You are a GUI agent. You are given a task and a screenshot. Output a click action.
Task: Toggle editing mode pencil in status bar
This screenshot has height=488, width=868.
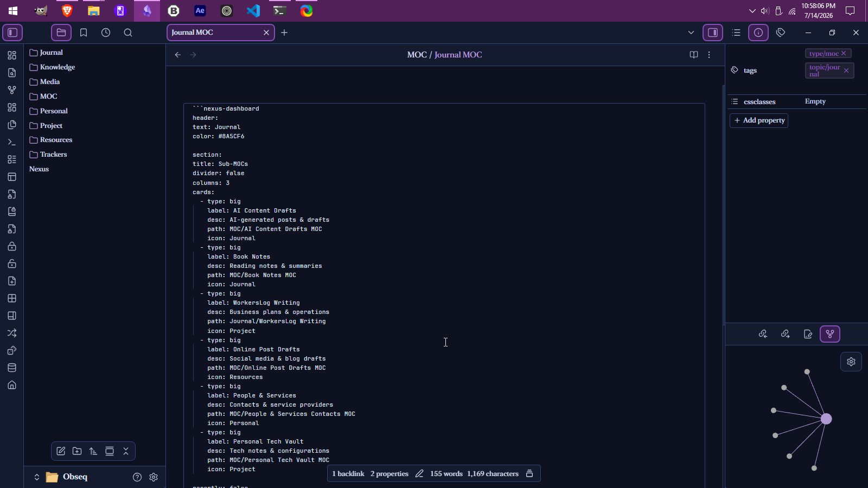pos(419,474)
